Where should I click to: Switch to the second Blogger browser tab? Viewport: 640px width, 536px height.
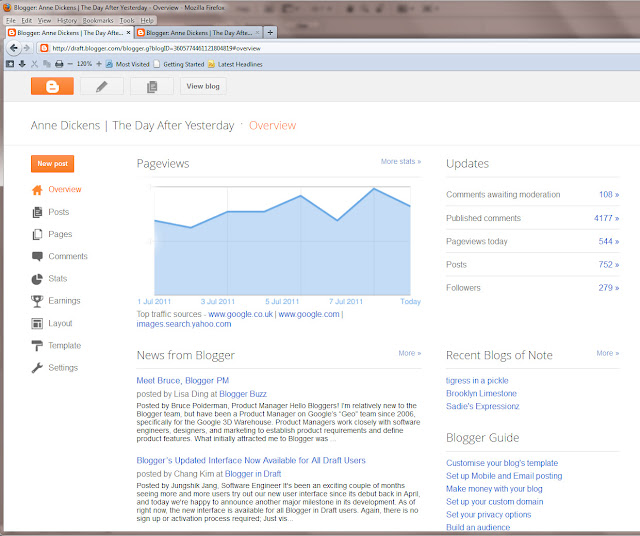199,33
